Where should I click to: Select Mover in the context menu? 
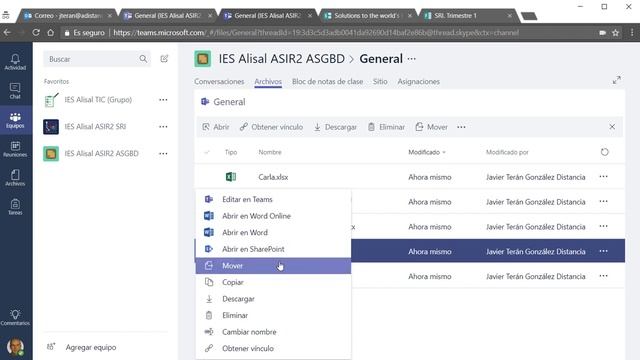[x=273, y=266]
